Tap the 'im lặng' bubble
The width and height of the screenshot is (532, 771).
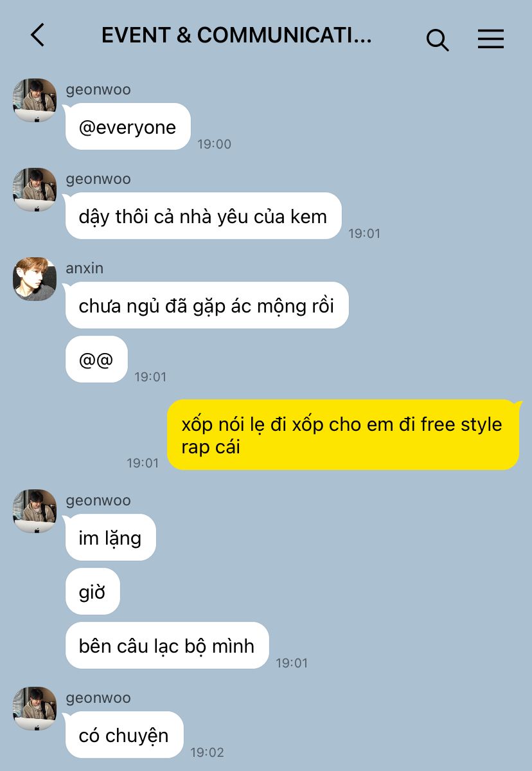tap(111, 538)
